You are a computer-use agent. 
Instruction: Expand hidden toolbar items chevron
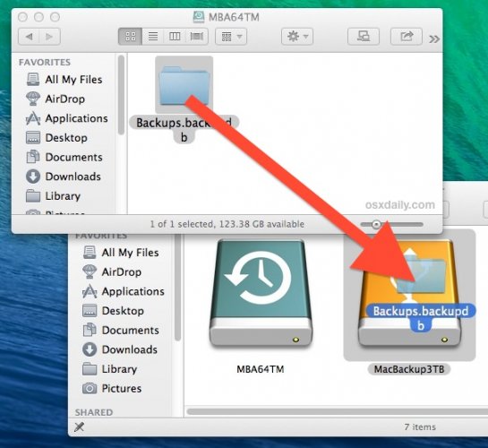(x=434, y=39)
